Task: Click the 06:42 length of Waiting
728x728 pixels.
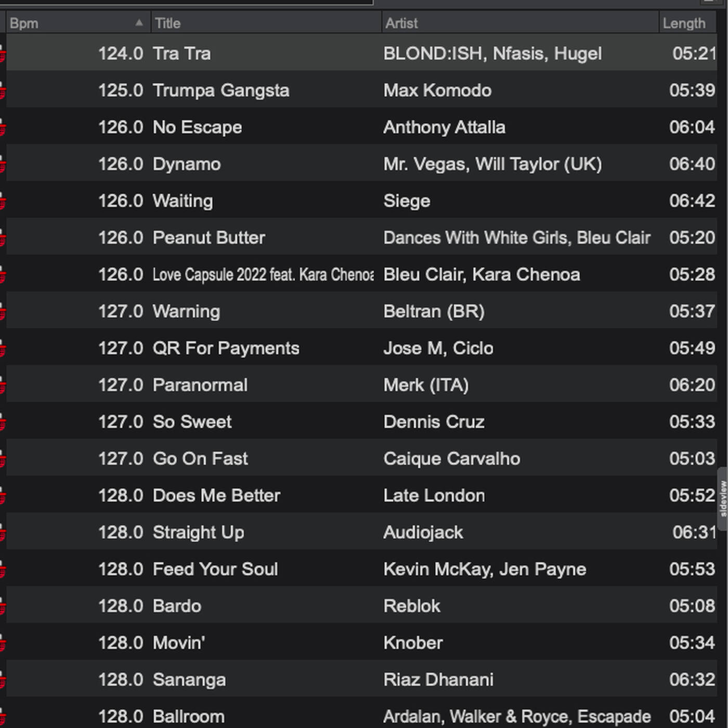Action: click(692, 201)
